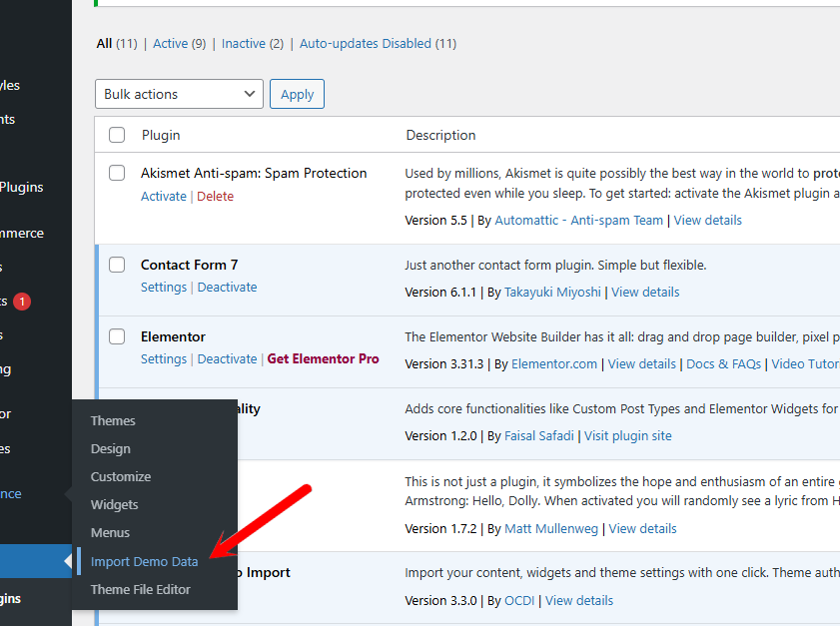The height and width of the screenshot is (626, 840).
Task: Open the Bulk actions dropdown
Action: pos(180,94)
